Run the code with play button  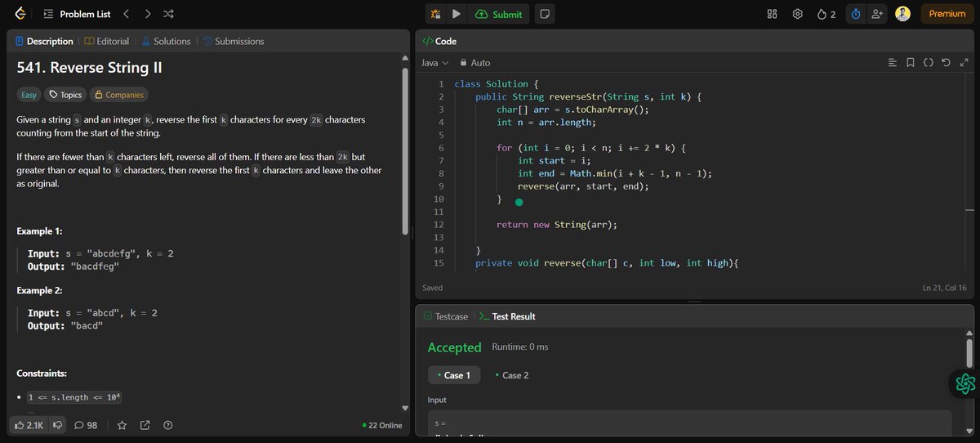click(x=457, y=14)
